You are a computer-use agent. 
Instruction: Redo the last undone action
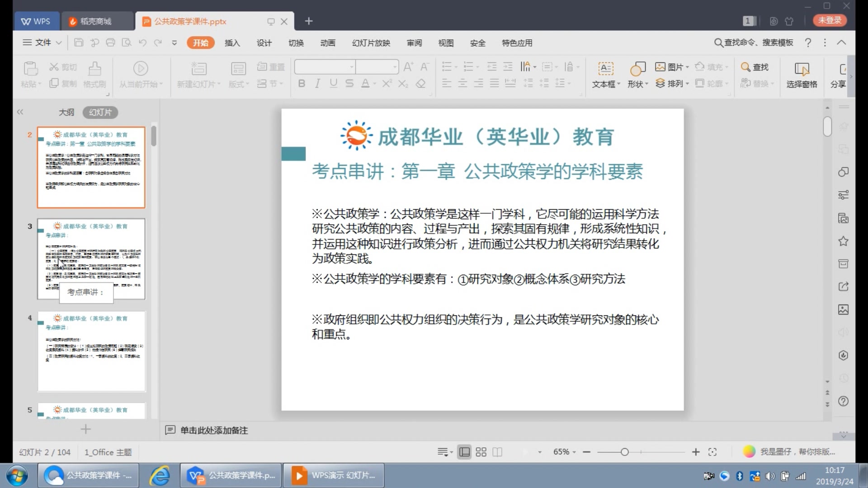tap(158, 42)
